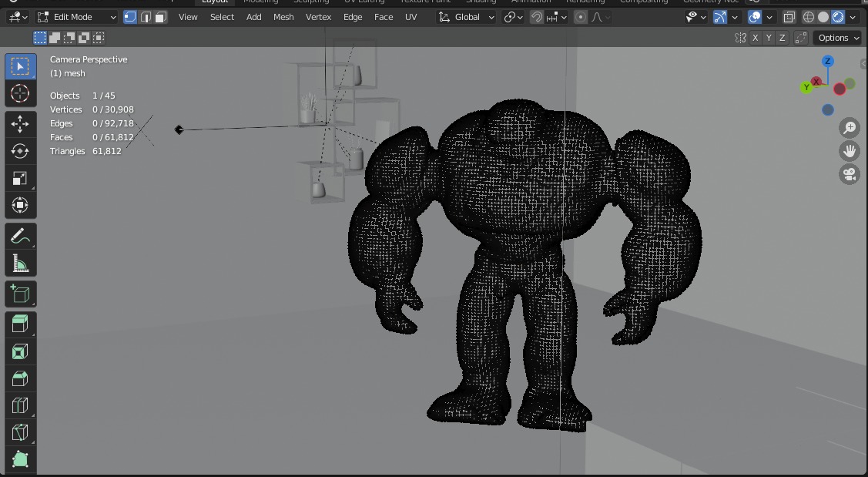
Task: Open the shading options dropdown arrow
Action: [853, 17]
